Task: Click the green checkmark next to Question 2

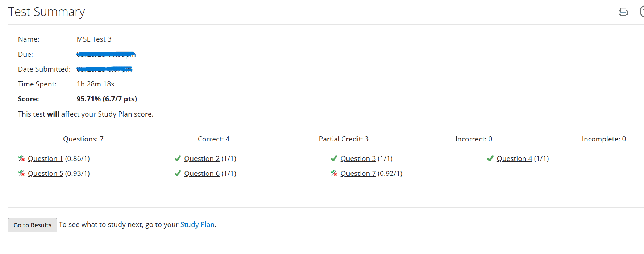Action: pos(178,158)
